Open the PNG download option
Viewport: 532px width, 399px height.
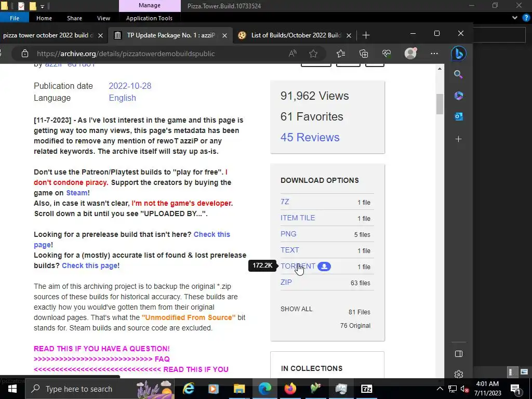click(288, 234)
